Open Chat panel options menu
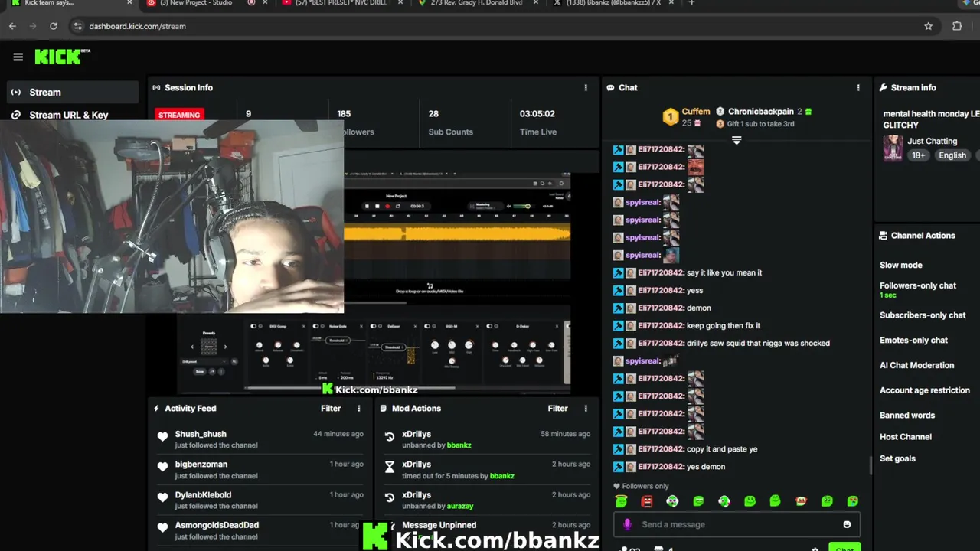The height and width of the screenshot is (551, 980). pyautogui.click(x=858, y=88)
